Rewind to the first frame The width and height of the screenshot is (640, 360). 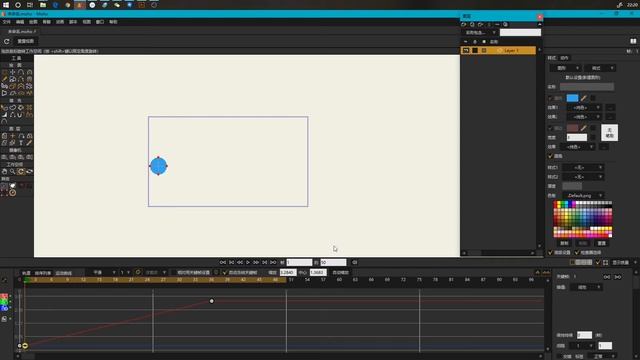(223, 262)
